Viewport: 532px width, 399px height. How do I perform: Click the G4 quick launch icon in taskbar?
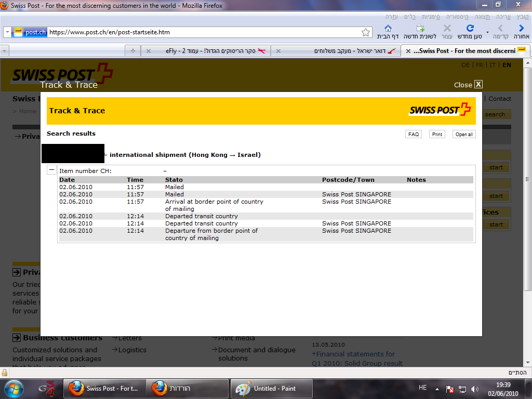(46, 389)
